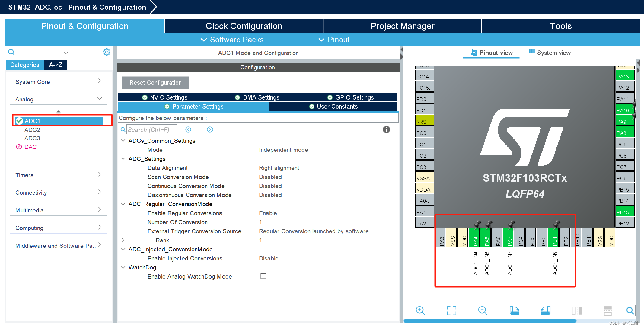The image size is (644, 328).
Task: Click the zoom out icon under pinout
Action: tap(483, 310)
